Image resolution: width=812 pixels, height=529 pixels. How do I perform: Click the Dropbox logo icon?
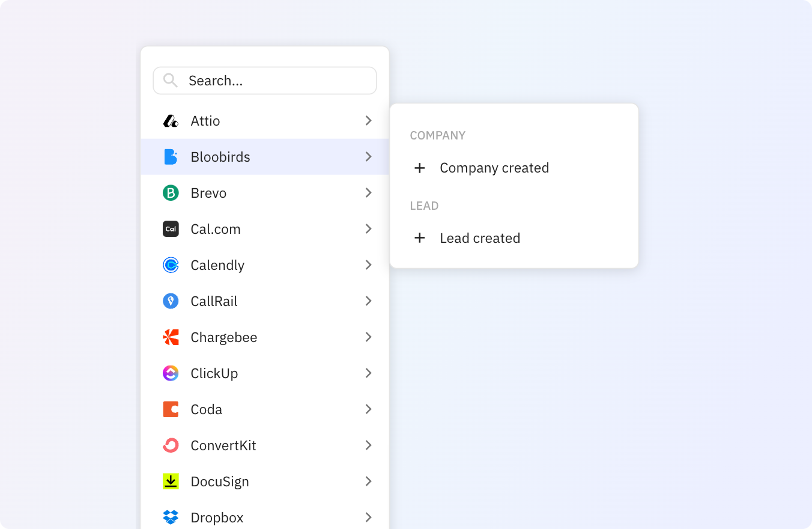click(x=171, y=517)
